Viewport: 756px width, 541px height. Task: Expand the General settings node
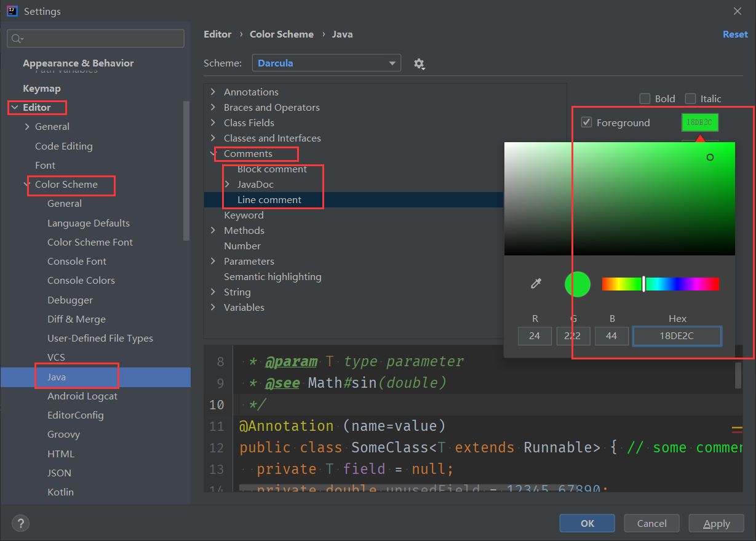click(x=27, y=127)
